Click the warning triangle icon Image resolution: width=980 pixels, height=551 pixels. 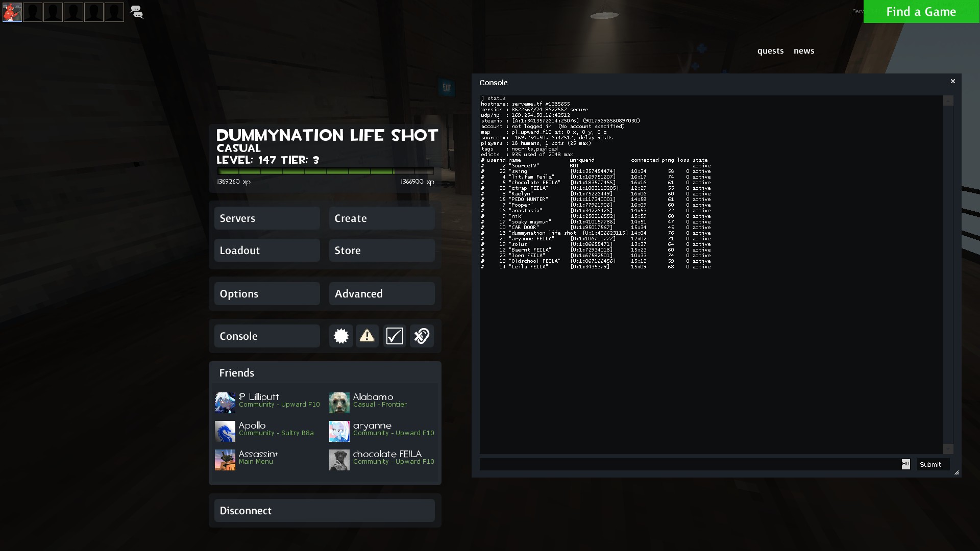[367, 336]
